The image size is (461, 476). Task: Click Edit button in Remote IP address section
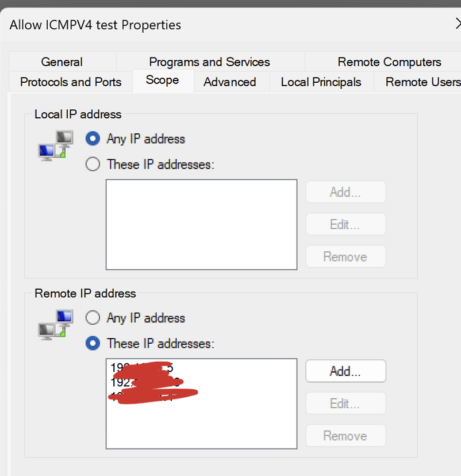click(x=345, y=404)
